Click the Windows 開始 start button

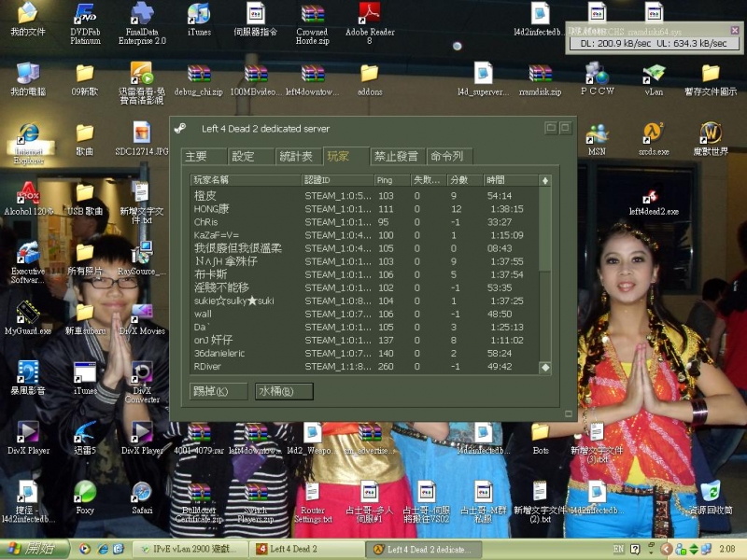tap(32, 549)
